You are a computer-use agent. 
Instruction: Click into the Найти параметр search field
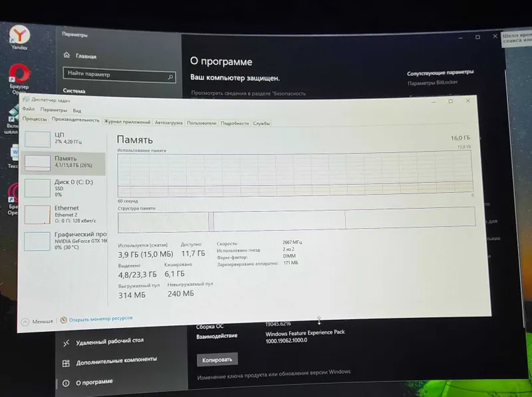pos(120,75)
